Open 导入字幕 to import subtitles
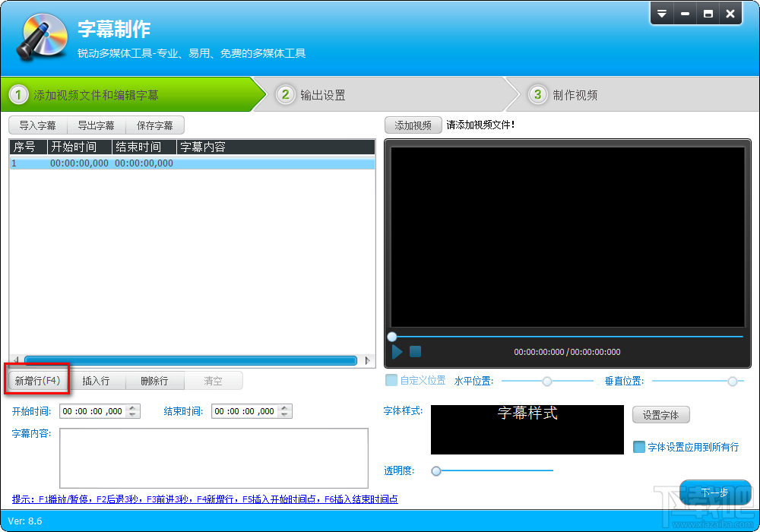This screenshot has height=532, width=760. pos(36,125)
